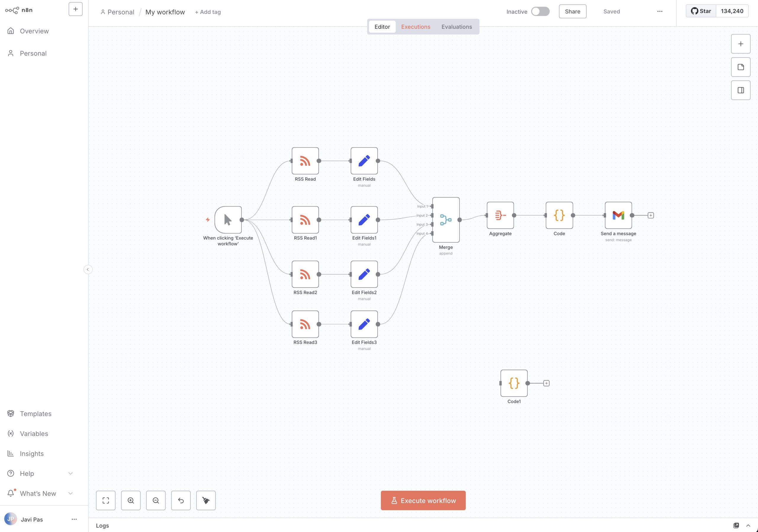Collapse the left sidebar arrow
The width and height of the screenshot is (758, 532).
88,269
